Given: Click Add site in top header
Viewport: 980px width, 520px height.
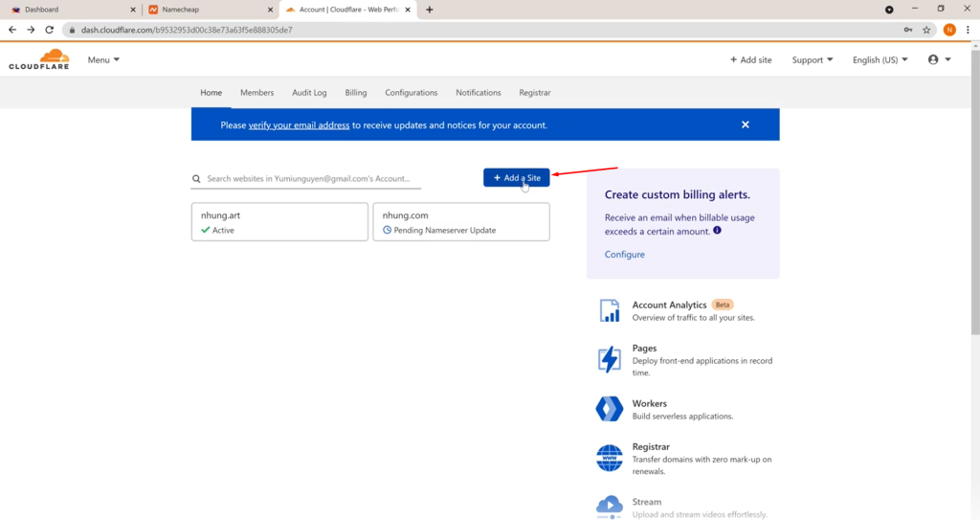Looking at the screenshot, I should (750, 60).
